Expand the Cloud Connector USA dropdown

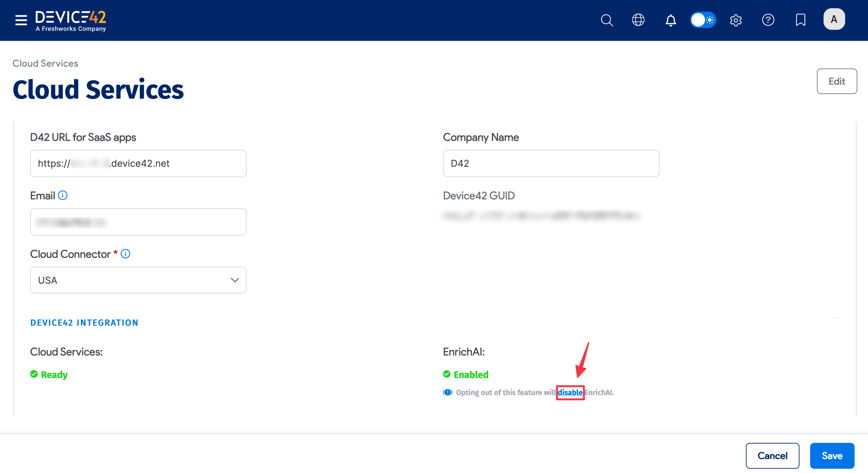coord(138,280)
